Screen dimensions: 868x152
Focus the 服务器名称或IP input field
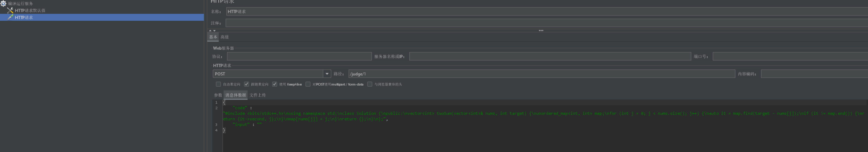pyautogui.click(x=550, y=56)
